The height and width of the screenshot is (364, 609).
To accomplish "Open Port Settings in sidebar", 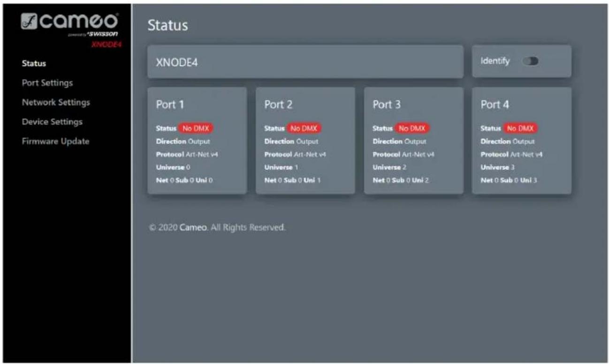I will 47,83.
